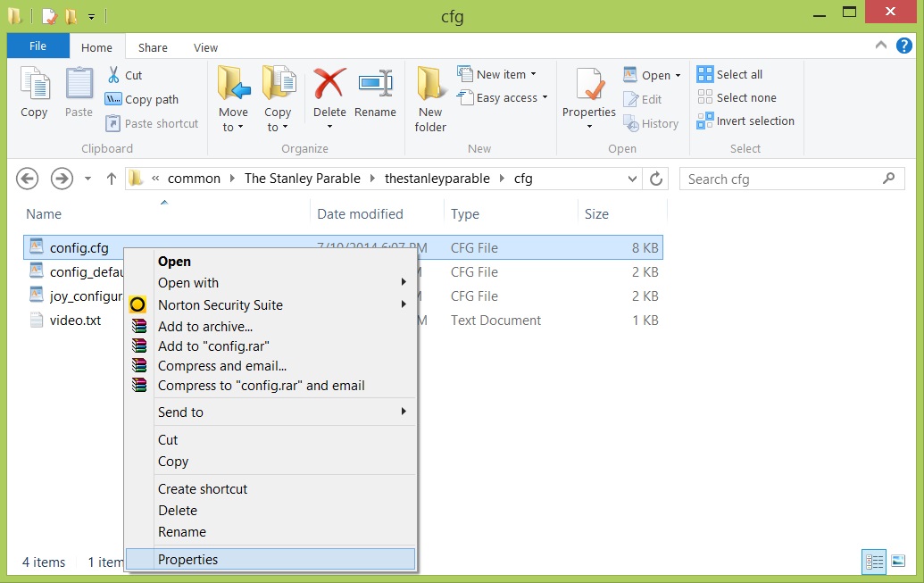The height and width of the screenshot is (583, 924).
Task: Choose Copy in context menu
Action: point(271,462)
